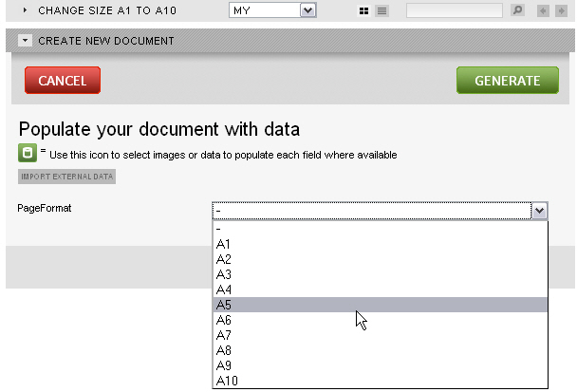Select A1 page format option

coord(381,244)
